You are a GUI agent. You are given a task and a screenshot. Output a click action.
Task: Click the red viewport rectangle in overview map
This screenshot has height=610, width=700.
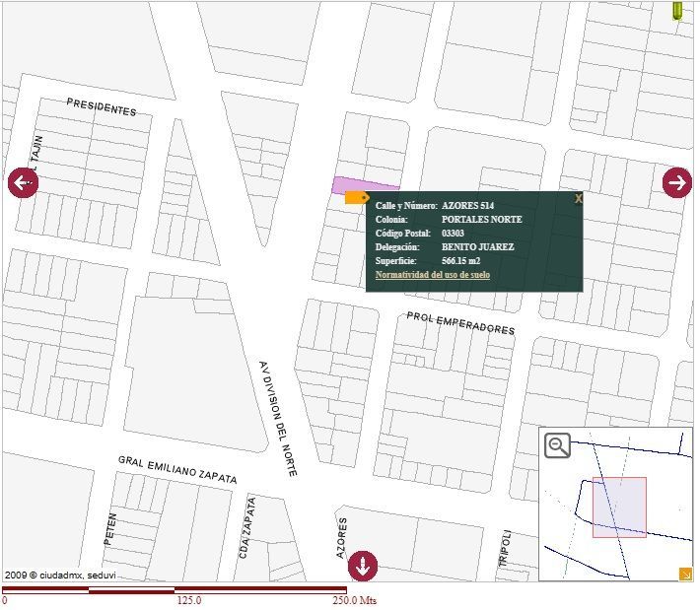pos(619,508)
